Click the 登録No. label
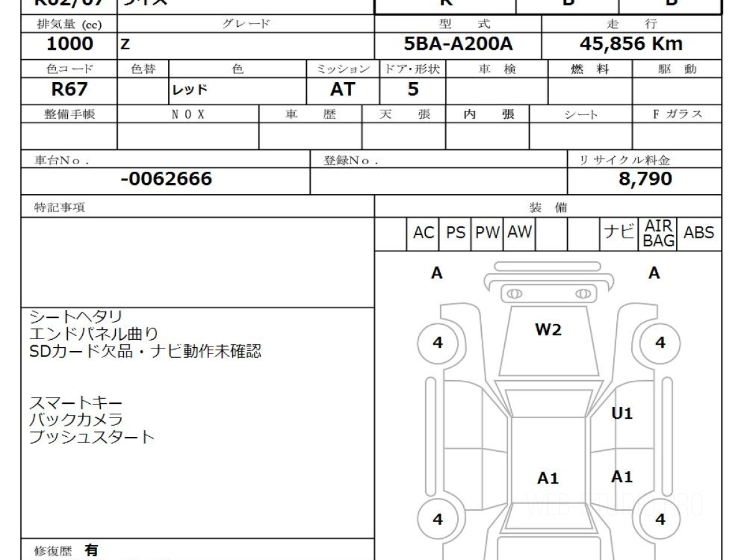This screenshot has height=560, width=747. (x=350, y=160)
